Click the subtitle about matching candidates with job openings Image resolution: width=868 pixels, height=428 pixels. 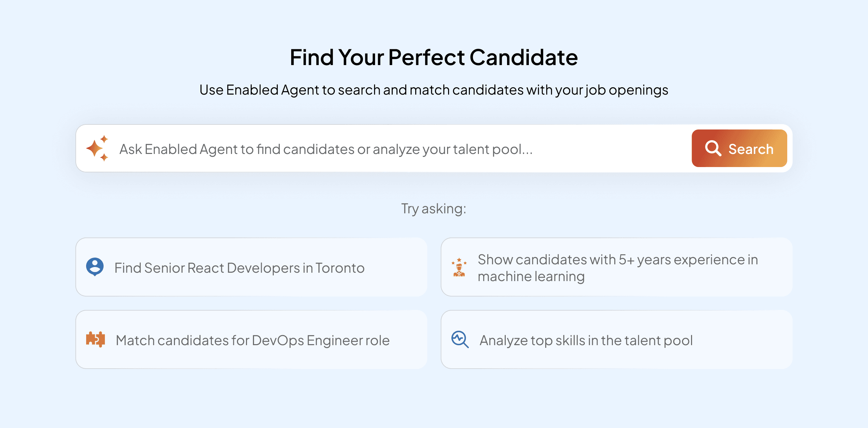pos(434,90)
